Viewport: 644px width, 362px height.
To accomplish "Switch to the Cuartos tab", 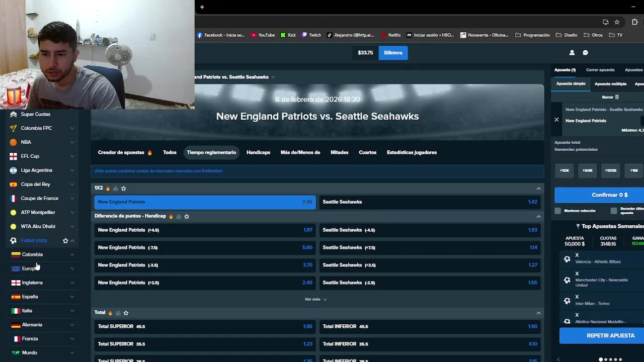I will 367,152.
